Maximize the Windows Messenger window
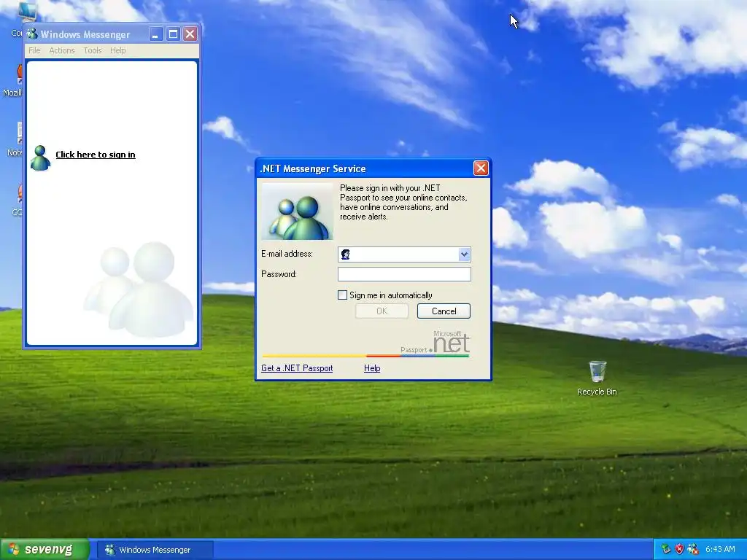Image resolution: width=747 pixels, height=560 pixels. click(x=173, y=34)
